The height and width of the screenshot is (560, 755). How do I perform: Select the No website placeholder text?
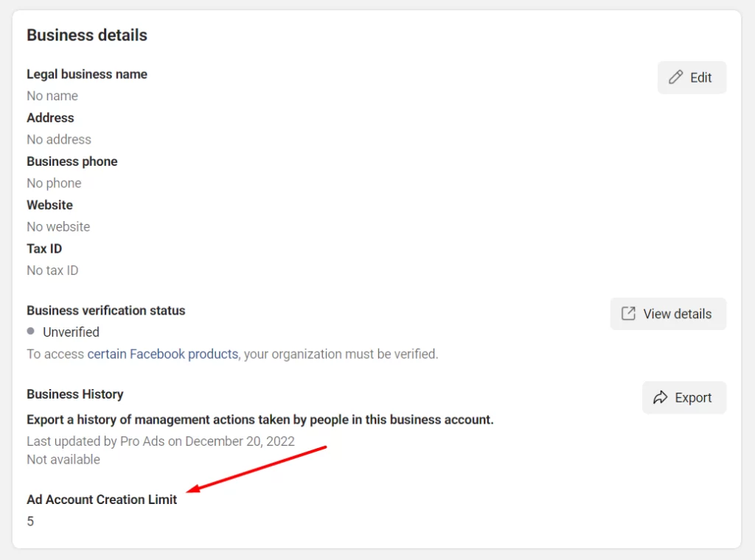coord(58,226)
